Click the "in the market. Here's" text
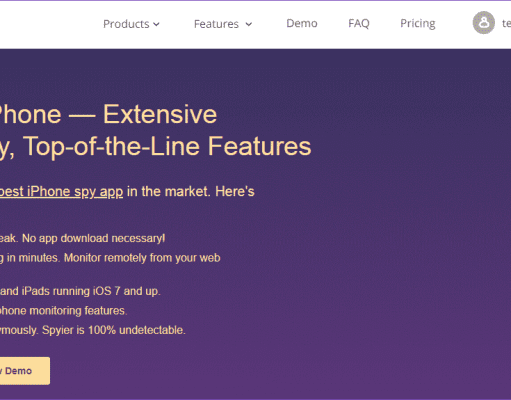511x400 pixels. coord(191,192)
